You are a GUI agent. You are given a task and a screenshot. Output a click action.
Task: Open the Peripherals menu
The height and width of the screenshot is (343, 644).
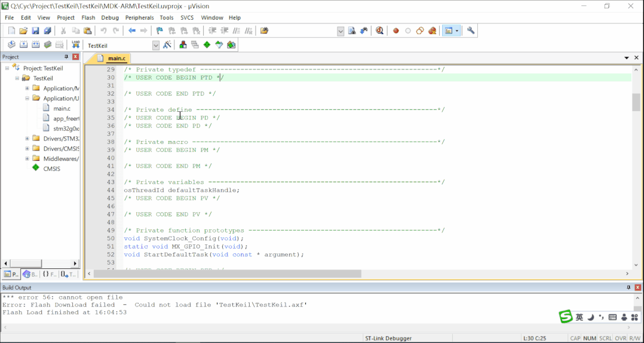coord(140,18)
